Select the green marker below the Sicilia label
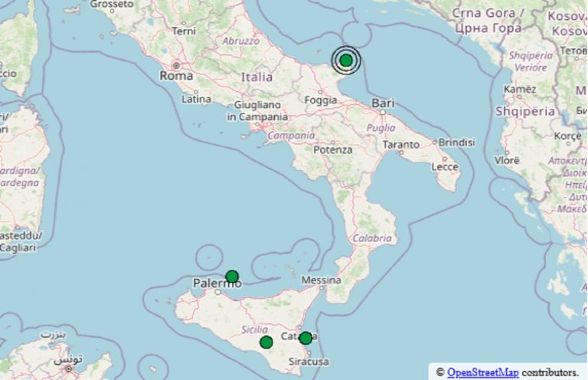This screenshot has width=588, height=380. 266,342
